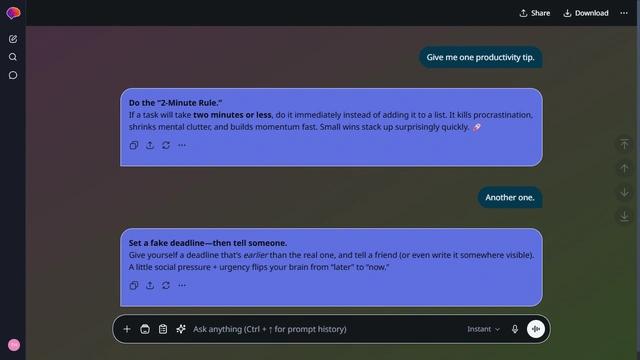The height and width of the screenshot is (360, 640).
Task: Click the Download button
Action: point(586,13)
